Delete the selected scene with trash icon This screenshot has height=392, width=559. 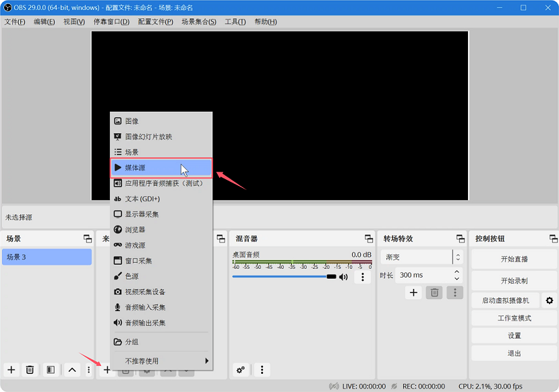tap(30, 370)
